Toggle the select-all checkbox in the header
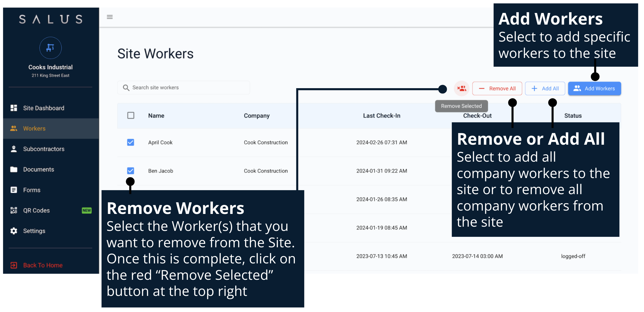Image resolution: width=644 pixels, height=312 pixels. (x=131, y=116)
